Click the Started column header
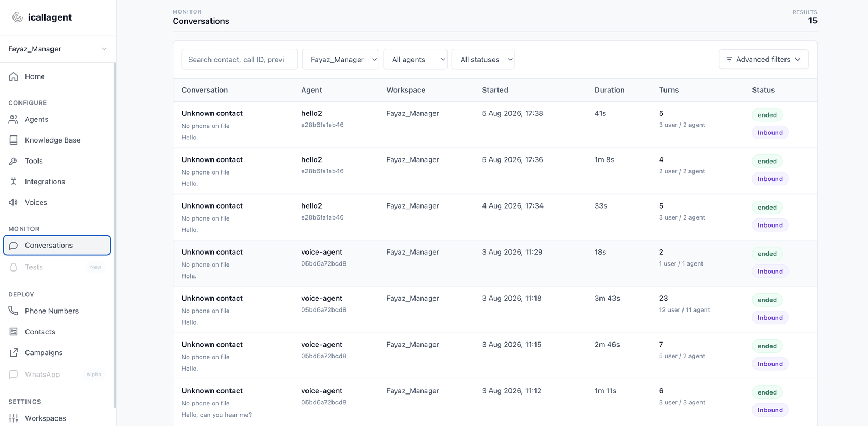 [x=495, y=90]
